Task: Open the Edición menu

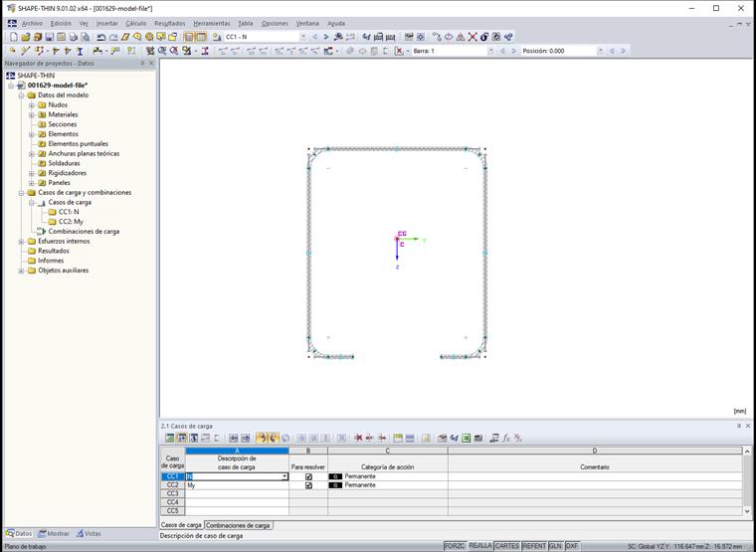Action: coord(61,23)
